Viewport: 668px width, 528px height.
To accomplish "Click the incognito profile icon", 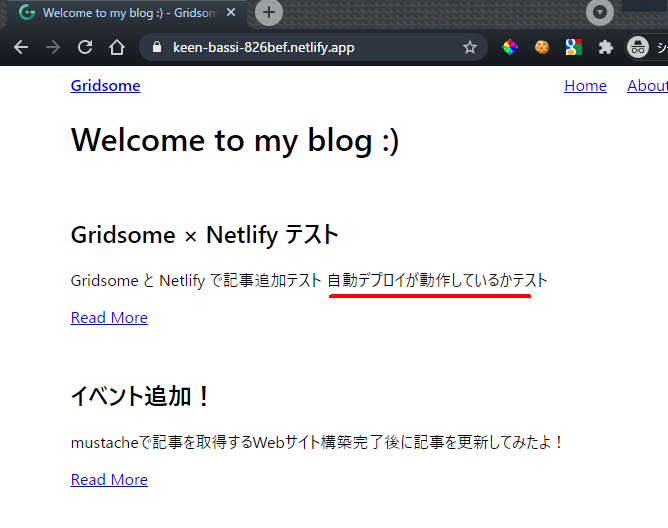I will 637,47.
